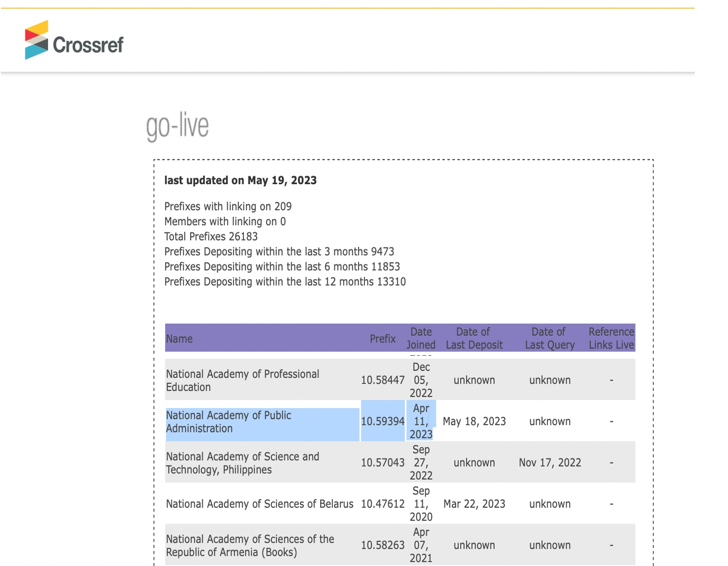Click prefix 10.57043
Image resolution: width=728 pixels, height=566 pixels.
click(x=383, y=463)
